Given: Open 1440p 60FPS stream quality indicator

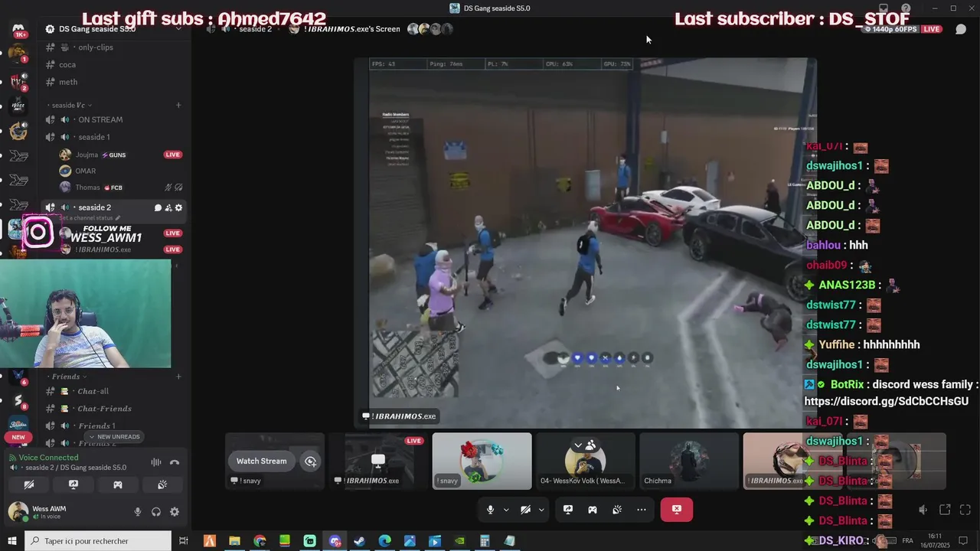Looking at the screenshot, I should click(x=892, y=29).
